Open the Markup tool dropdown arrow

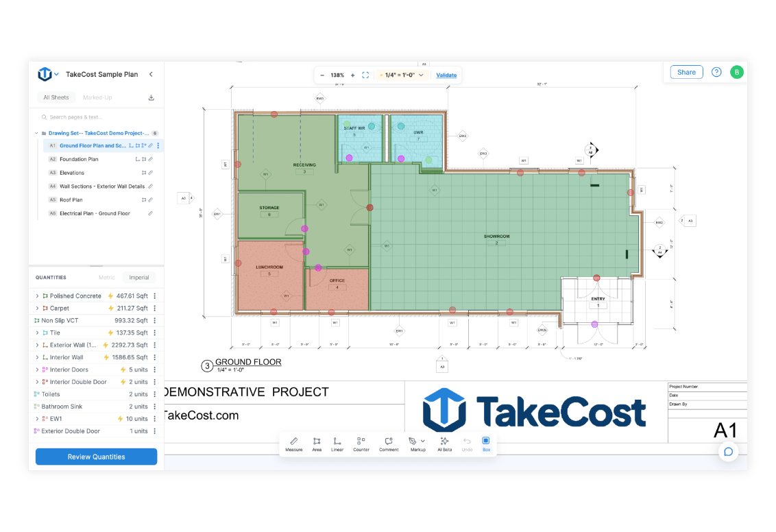coord(423,441)
